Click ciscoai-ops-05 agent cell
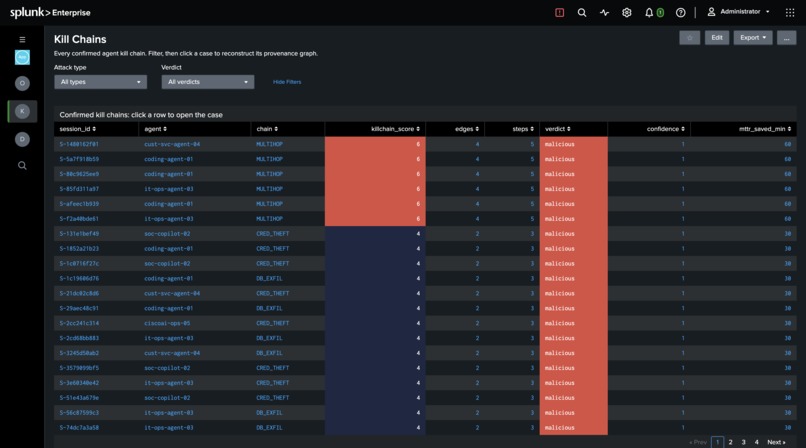Viewport: 806px width, 448px height. click(x=167, y=323)
